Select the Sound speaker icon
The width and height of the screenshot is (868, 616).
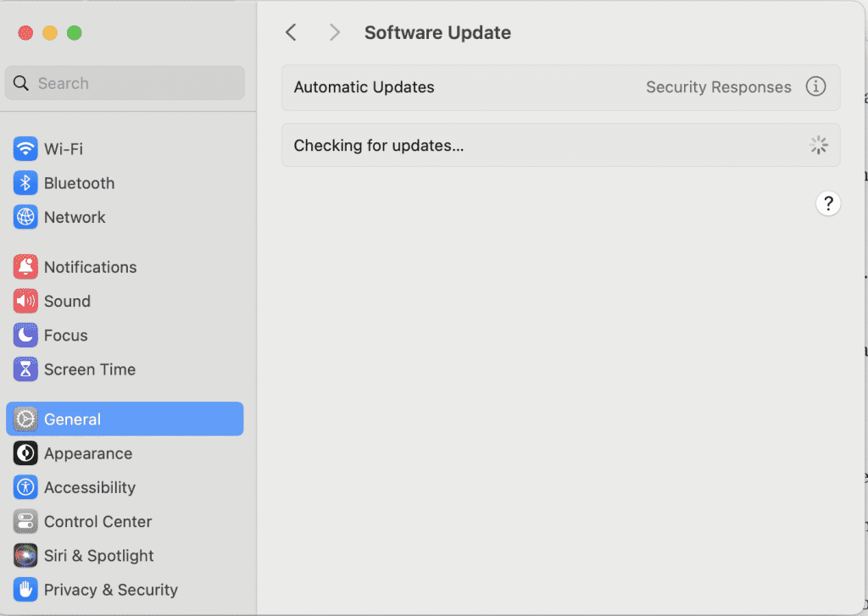[x=25, y=301]
